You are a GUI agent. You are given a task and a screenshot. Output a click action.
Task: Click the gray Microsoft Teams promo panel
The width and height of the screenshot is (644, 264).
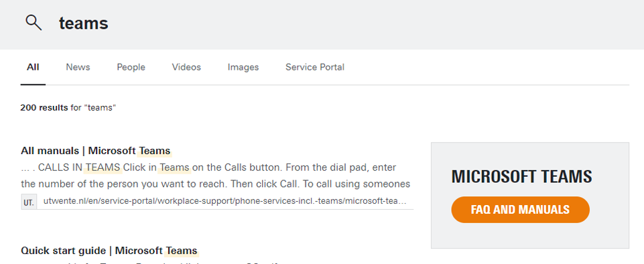click(x=530, y=195)
